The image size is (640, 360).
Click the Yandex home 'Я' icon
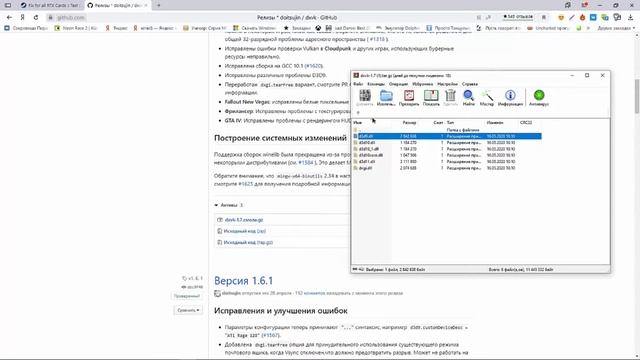(x=23, y=18)
